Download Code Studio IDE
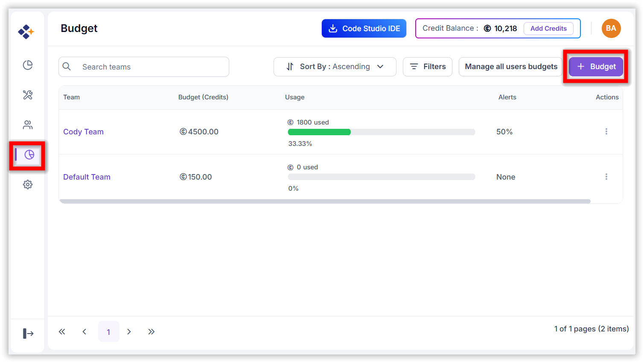This screenshot has width=644, height=363. (364, 28)
